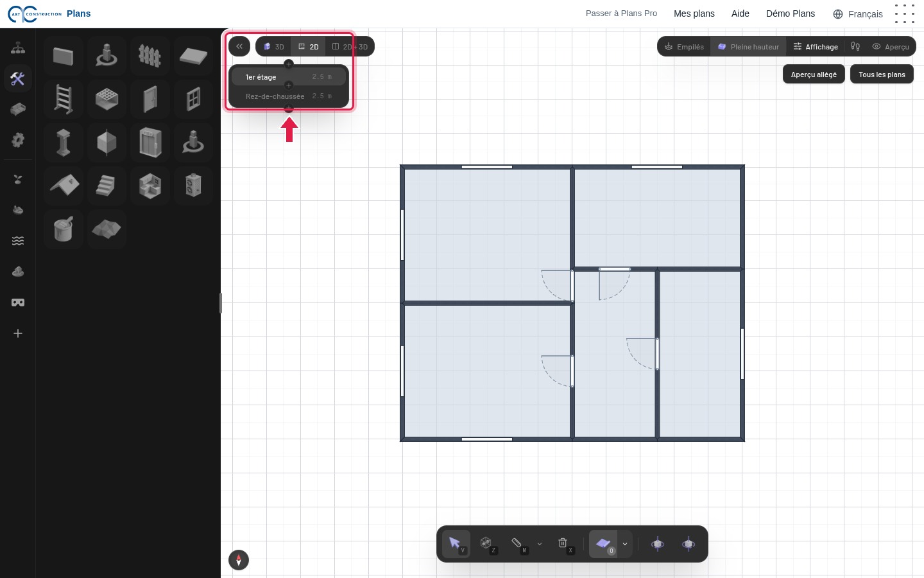Open the water waves sidebar category
This screenshot has width=924, height=578.
(x=18, y=241)
